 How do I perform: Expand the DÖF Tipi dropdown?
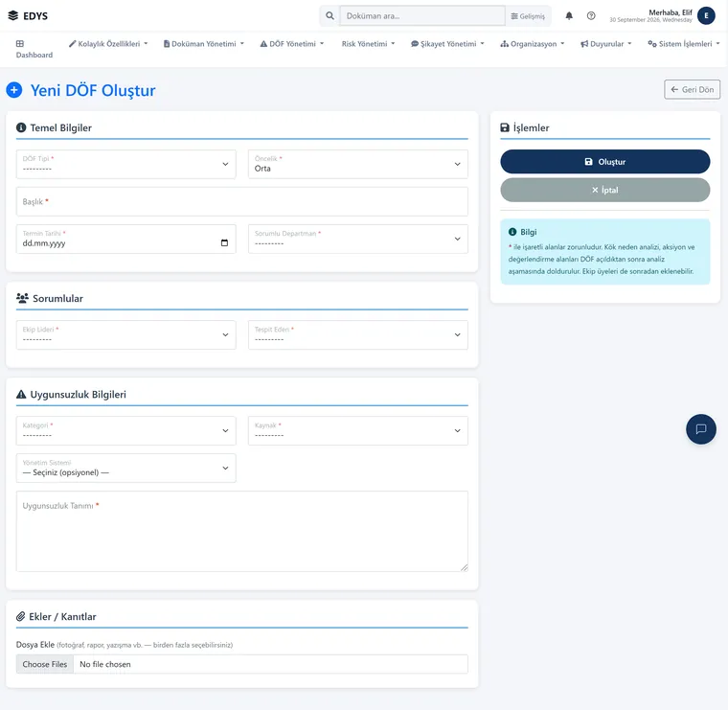click(125, 164)
